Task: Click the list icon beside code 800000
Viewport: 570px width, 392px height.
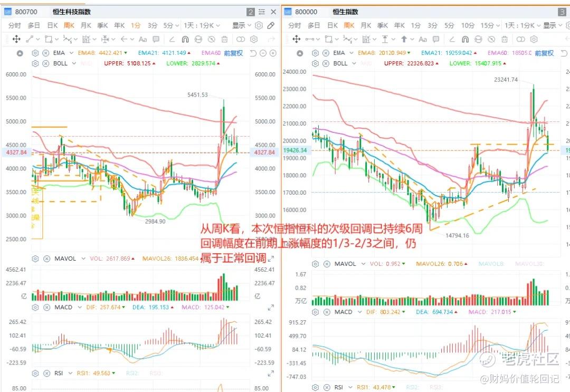Action: (x=288, y=12)
